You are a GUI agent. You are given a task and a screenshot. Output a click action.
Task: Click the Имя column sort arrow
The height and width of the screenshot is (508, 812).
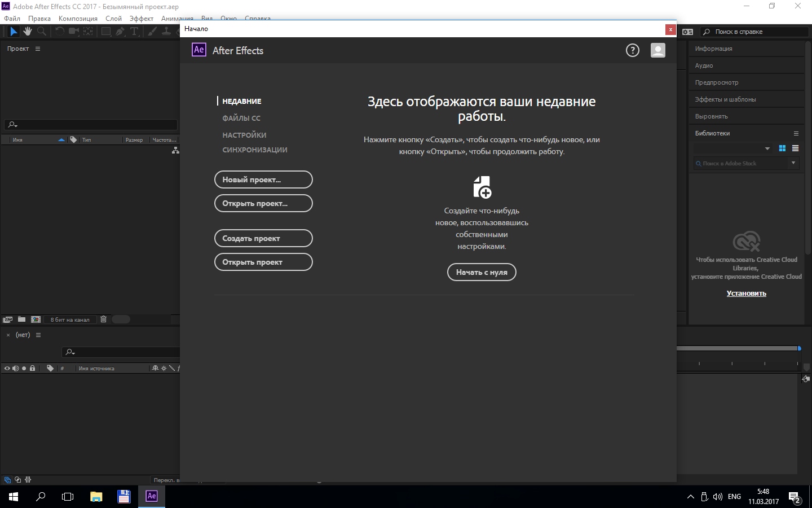coord(61,139)
